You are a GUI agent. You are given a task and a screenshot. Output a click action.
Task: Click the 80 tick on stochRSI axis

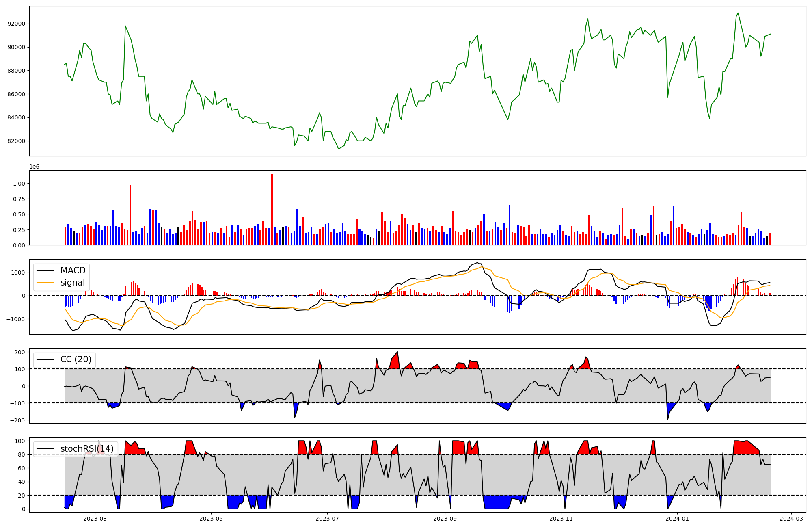22,455
